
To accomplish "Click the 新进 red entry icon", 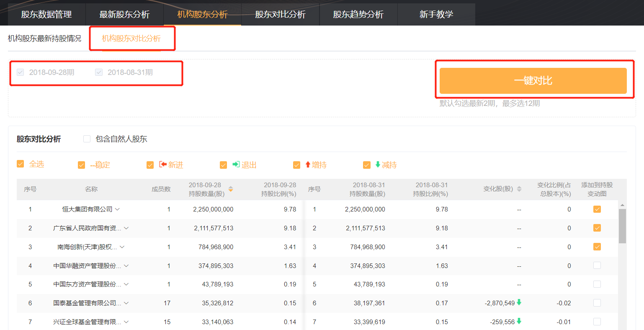I will click(163, 165).
